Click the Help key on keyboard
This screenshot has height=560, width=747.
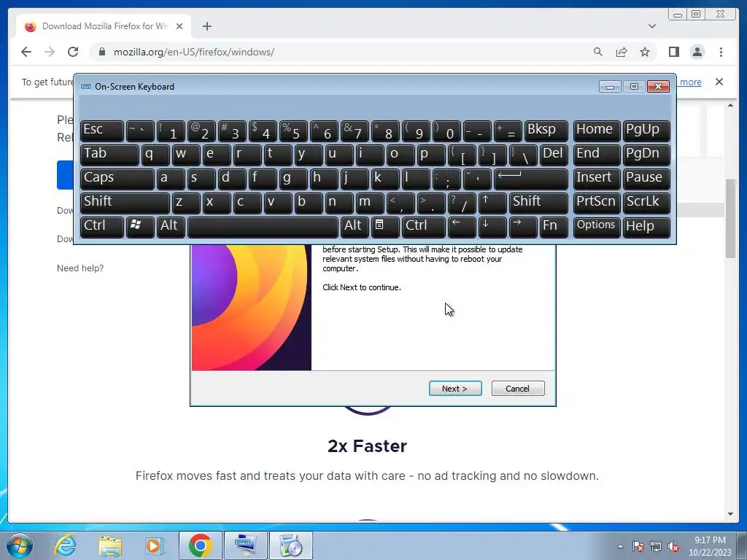[646, 226]
